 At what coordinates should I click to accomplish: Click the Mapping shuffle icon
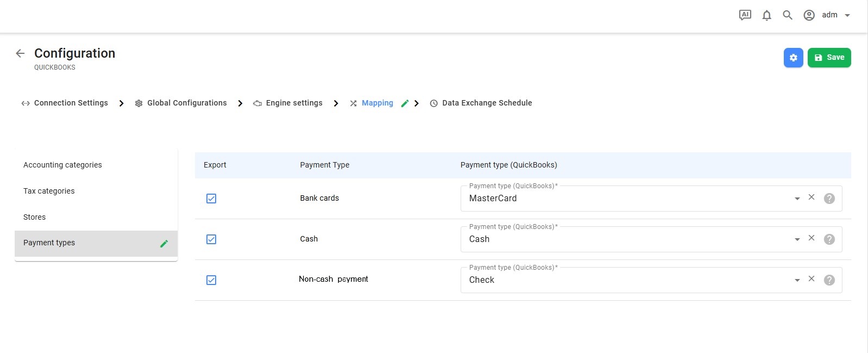pyautogui.click(x=353, y=103)
